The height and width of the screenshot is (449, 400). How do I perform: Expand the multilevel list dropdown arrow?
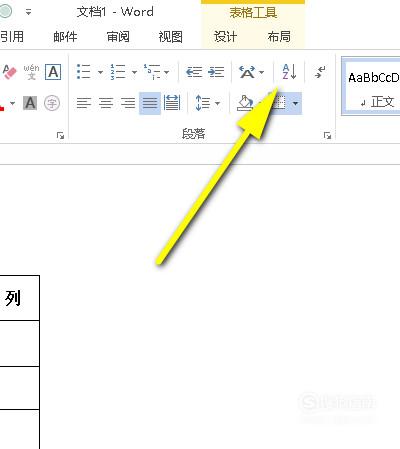point(166,72)
